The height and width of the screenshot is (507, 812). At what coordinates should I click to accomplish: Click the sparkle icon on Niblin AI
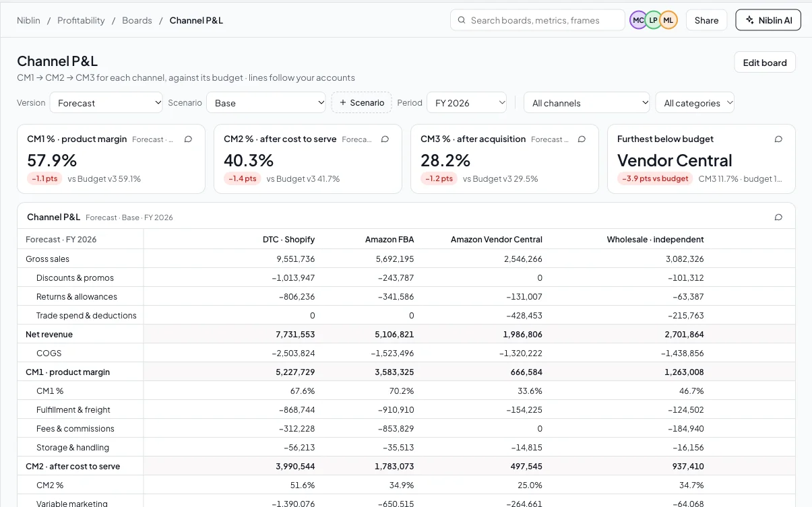tap(749, 20)
